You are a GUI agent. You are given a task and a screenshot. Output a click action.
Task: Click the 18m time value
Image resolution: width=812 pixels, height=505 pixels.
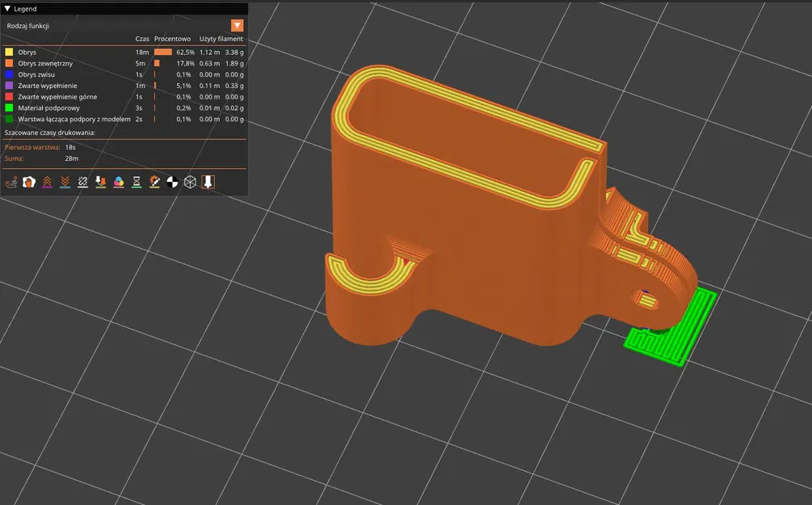142,53
